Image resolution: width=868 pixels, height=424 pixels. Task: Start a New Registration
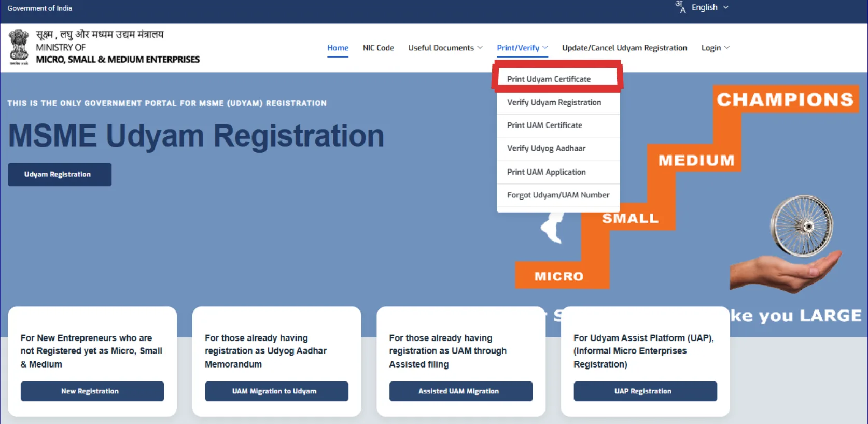pos(92,391)
